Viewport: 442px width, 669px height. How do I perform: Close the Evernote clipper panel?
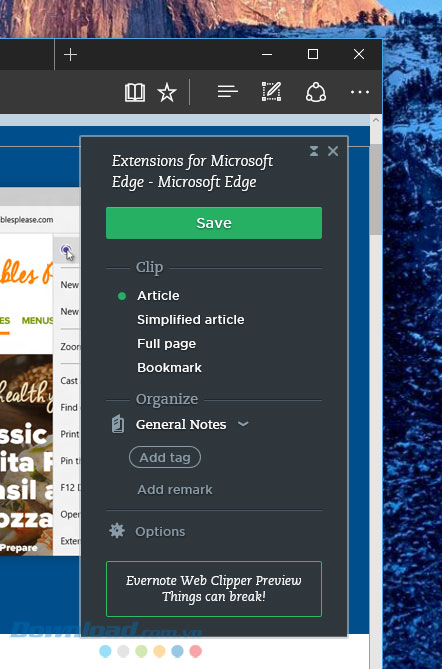click(x=333, y=151)
